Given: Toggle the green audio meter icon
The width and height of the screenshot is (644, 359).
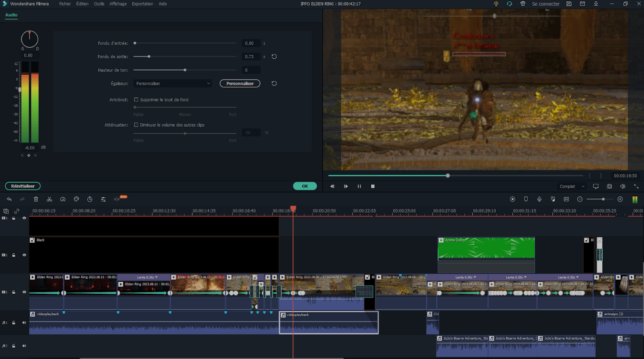Looking at the screenshot, I should [x=635, y=199].
